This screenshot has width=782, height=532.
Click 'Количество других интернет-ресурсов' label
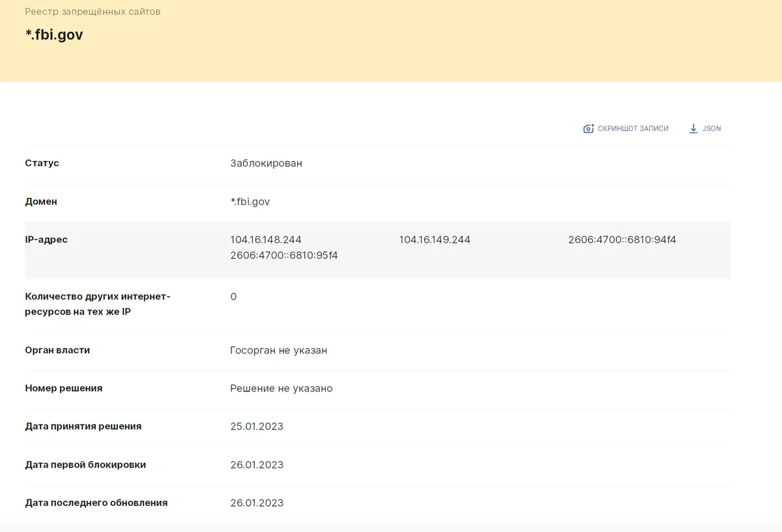pyautogui.click(x=98, y=304)
